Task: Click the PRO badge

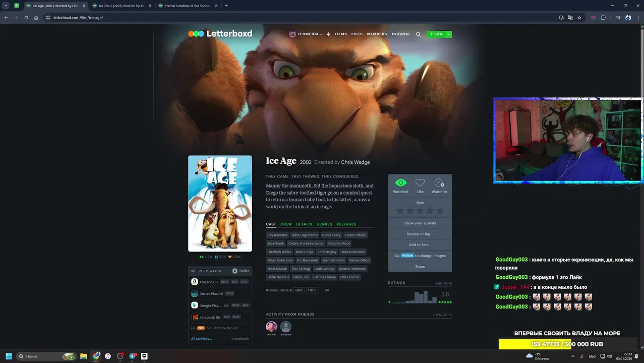Action: 201,328
